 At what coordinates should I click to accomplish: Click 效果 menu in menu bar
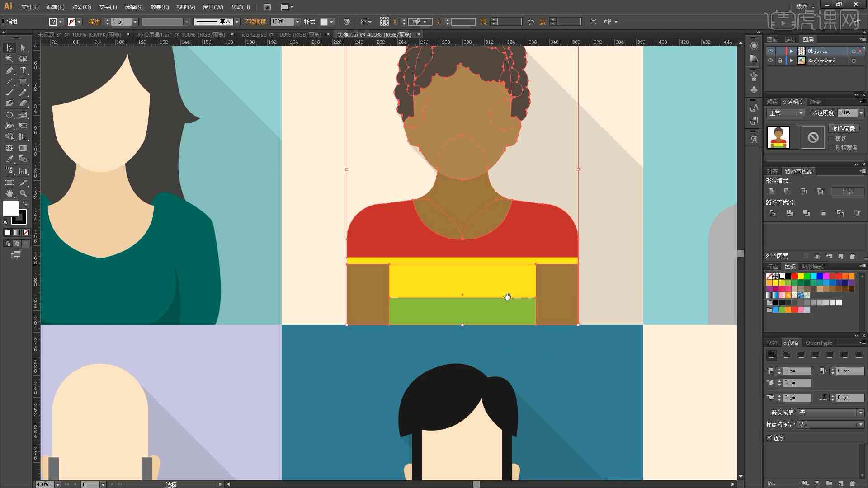coord(159,7)
